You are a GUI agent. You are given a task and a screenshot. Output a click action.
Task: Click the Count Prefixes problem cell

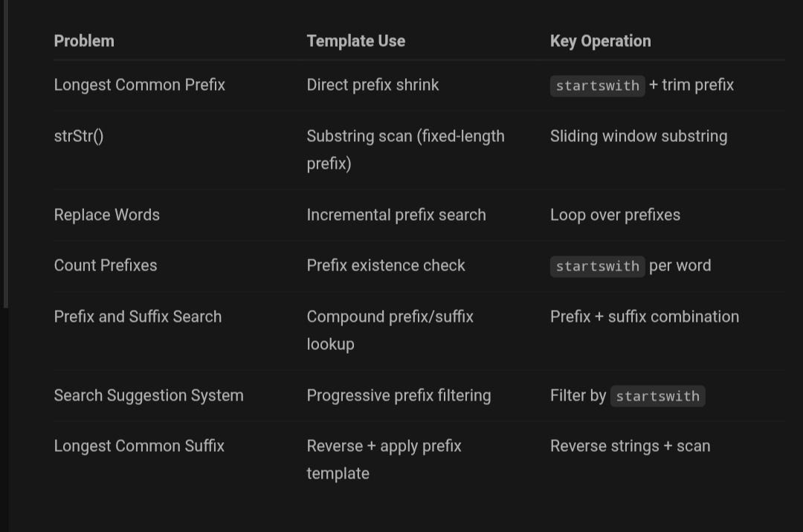pyautogui.click(x=106, y=265)
